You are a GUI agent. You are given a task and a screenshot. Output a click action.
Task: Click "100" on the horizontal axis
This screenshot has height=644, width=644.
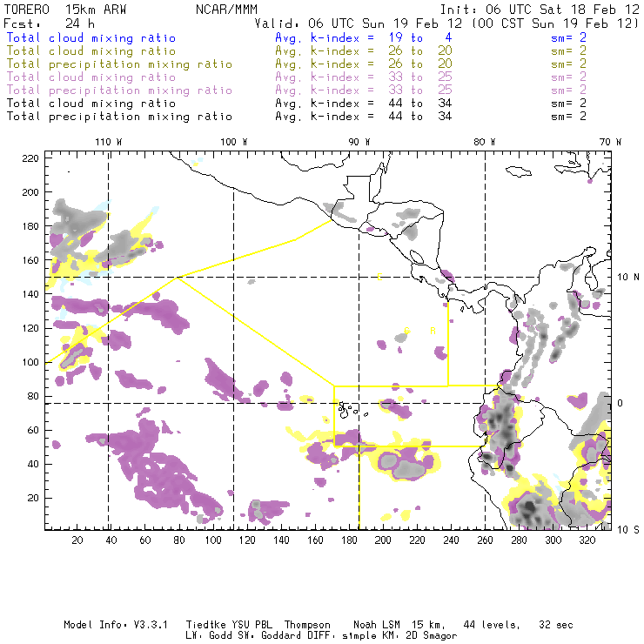(213, 540)
